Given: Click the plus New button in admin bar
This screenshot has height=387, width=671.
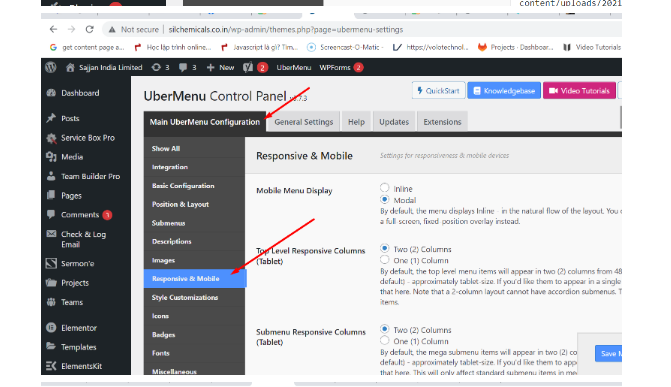Looking at the screenshot, I should coord(220,67).
